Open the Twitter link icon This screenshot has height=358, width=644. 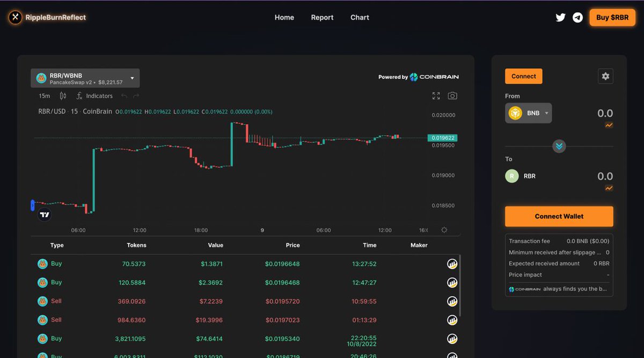pos(560,18)
